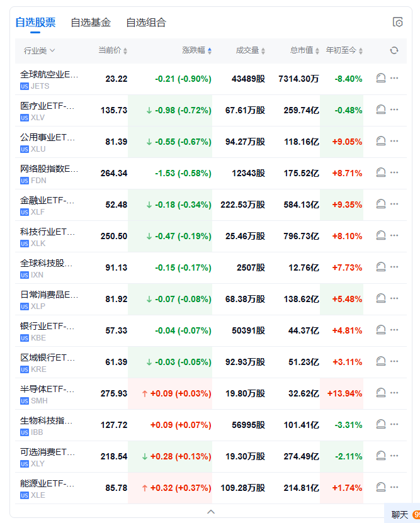Sort by 成交量 column header
The width and height of the screenshot is (420, 523).
point(251,50)
